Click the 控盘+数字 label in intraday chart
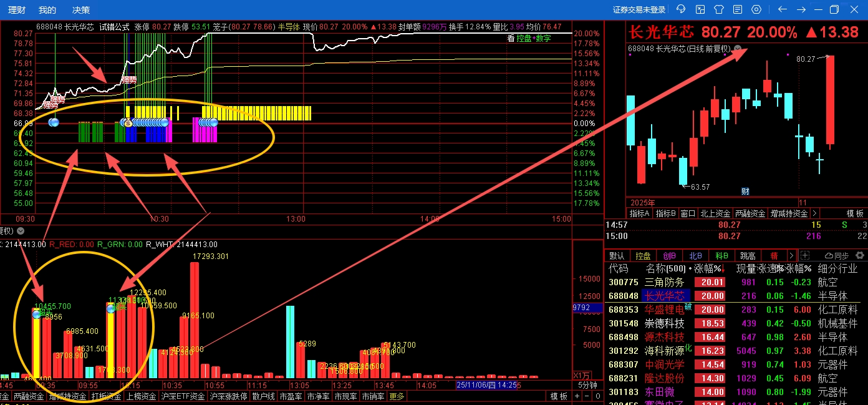The width and height of the screenshot is (868, 405). tap(534, 38)
